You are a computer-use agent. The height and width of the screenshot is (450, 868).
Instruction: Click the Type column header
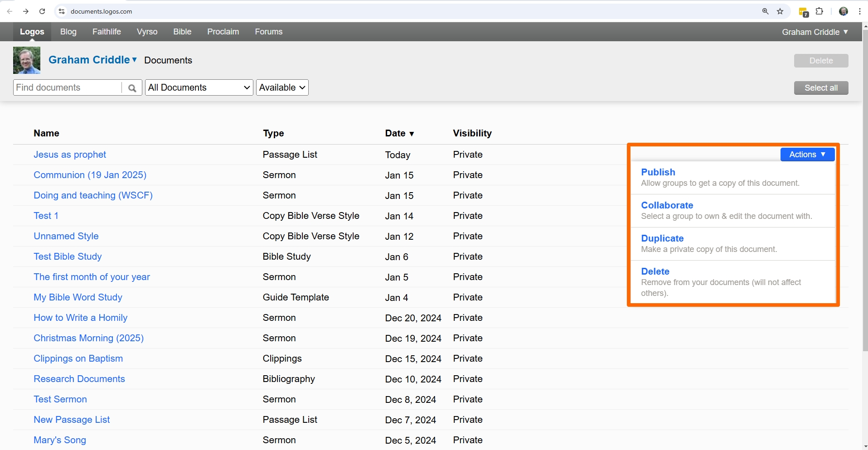coord(273,133)
